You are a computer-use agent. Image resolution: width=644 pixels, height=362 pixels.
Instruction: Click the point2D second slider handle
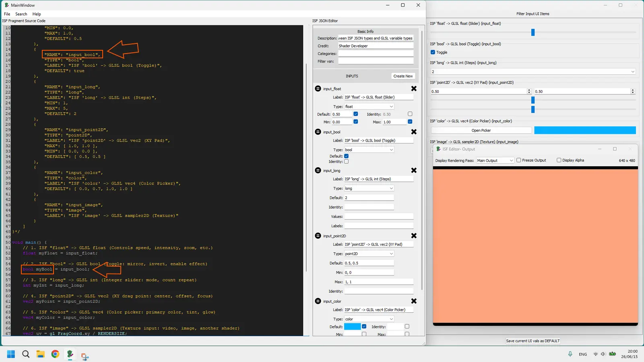coord(533,109)
